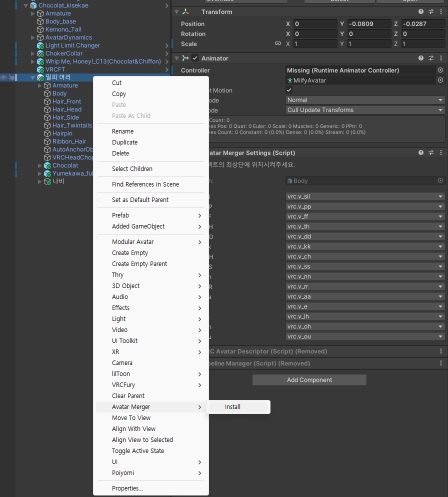Open the VRCFury submenu
The height and width of the screenshot is (497, 448).
(151, 385)
